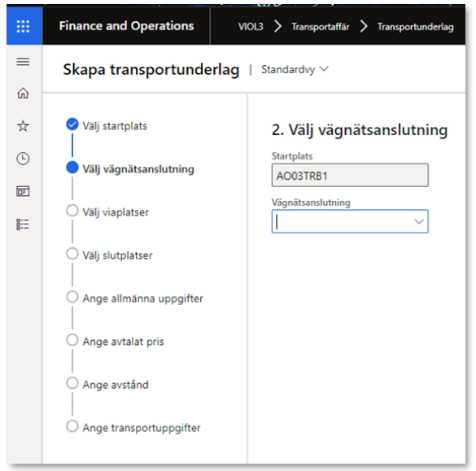Viewport: 476px width, 471px height.
Task: Select the Ange avtalat pris step circle
Action: coord(72,340)
